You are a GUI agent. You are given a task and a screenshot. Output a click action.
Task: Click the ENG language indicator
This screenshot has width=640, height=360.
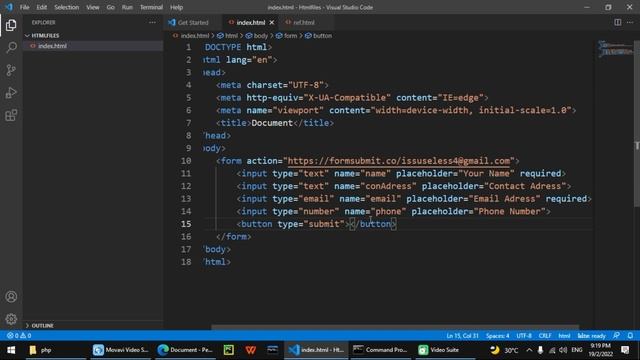click(576, 350)
